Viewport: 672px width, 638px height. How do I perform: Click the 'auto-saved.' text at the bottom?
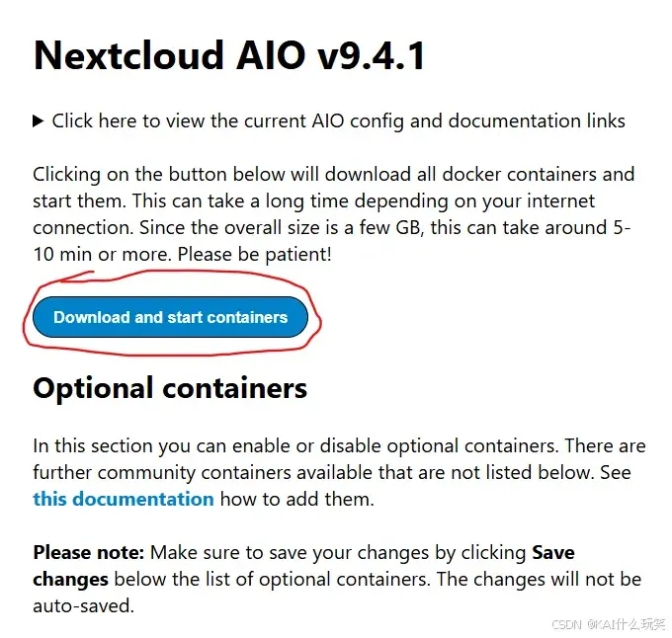[x=84, y=605]
